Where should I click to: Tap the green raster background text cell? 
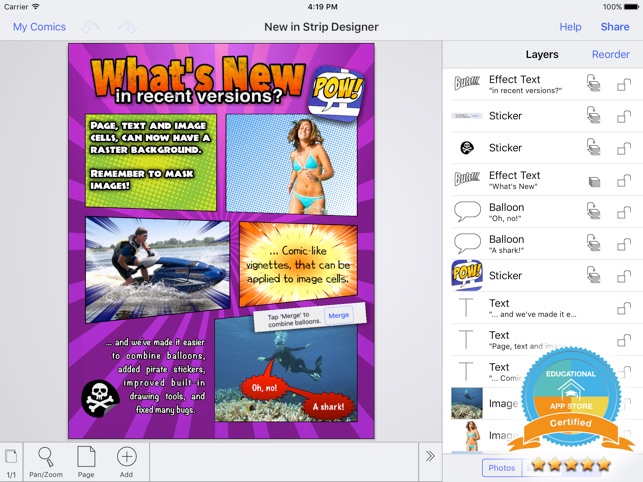(x=151, y=162)
